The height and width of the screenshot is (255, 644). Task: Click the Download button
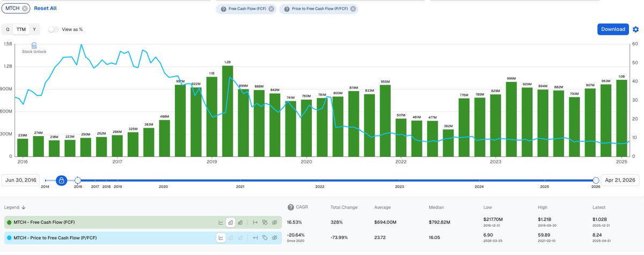pos(613,29)
